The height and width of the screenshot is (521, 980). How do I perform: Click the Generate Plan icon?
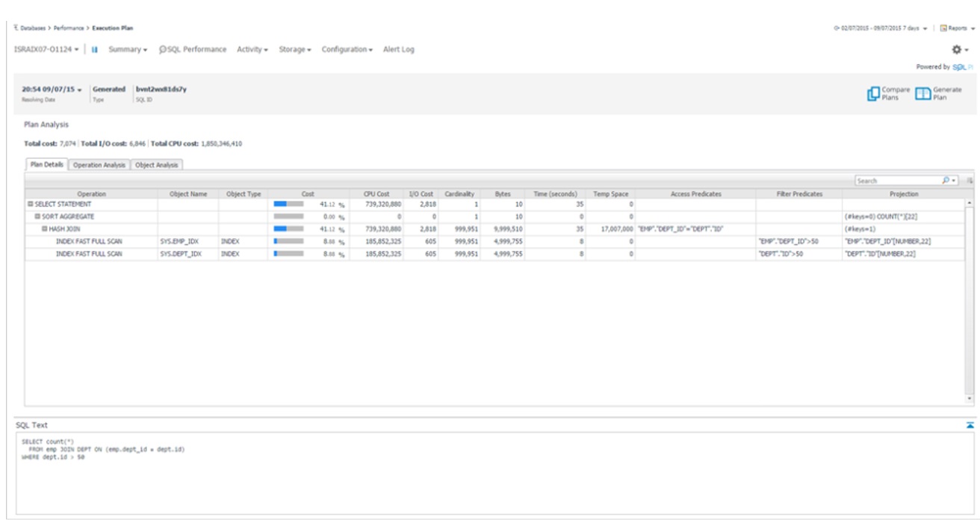tap(923, 94)
